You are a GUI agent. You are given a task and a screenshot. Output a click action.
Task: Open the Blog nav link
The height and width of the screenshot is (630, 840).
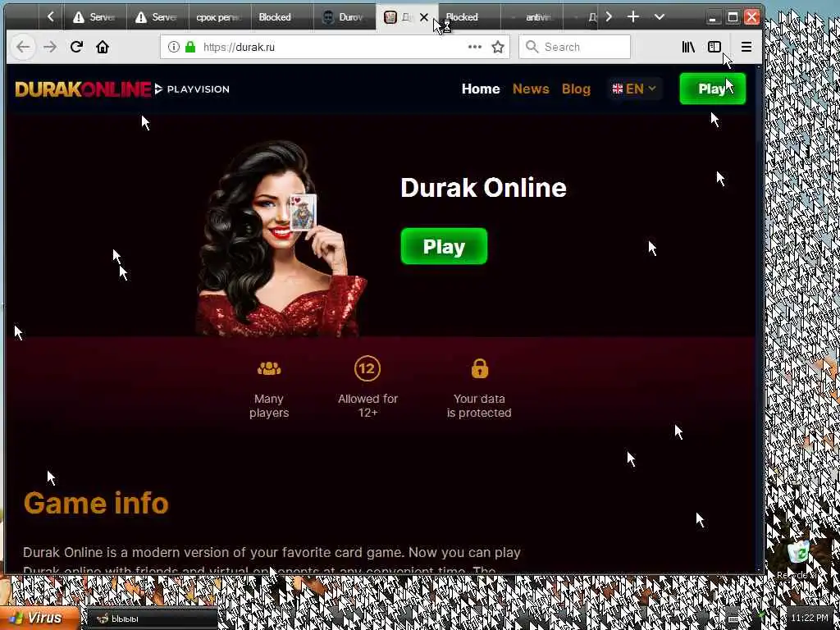576,89
